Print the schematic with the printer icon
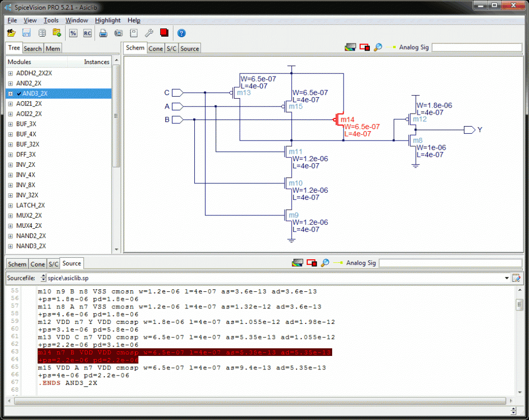 coord(103,33)
